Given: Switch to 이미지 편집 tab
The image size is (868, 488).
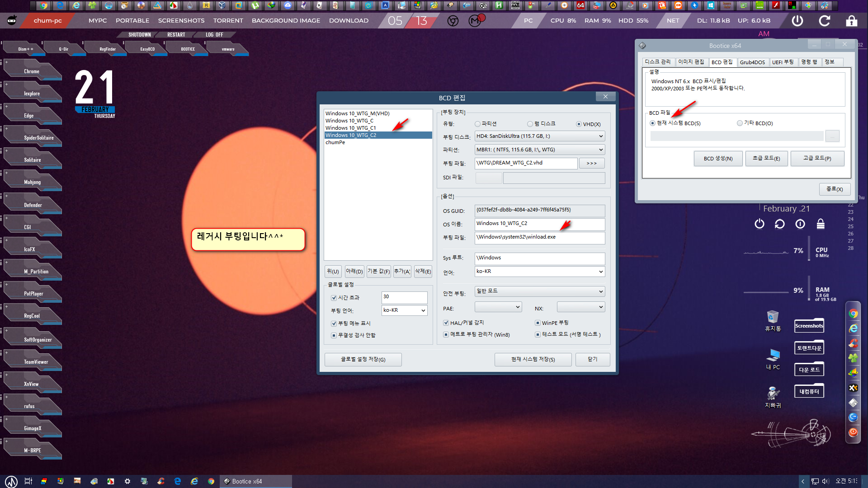Looking at the screenshot, I should pos(691,62).
